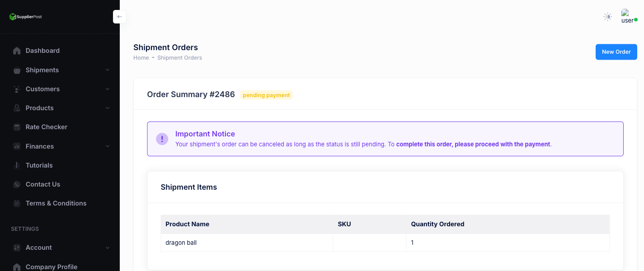Image resolution: width=644 pixels, height=271 pixels.
Task: Select the Tutorials icon
Action: click(16, 165)
